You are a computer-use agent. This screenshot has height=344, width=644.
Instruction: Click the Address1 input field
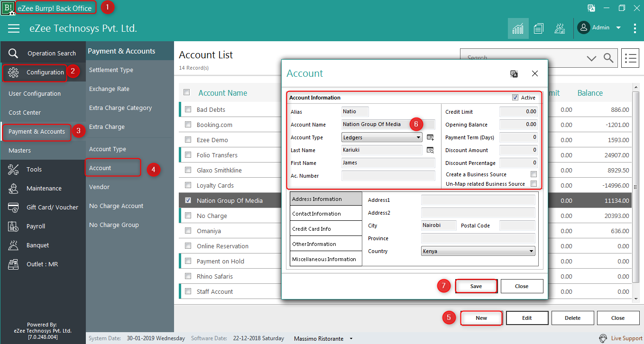point(478,200)
